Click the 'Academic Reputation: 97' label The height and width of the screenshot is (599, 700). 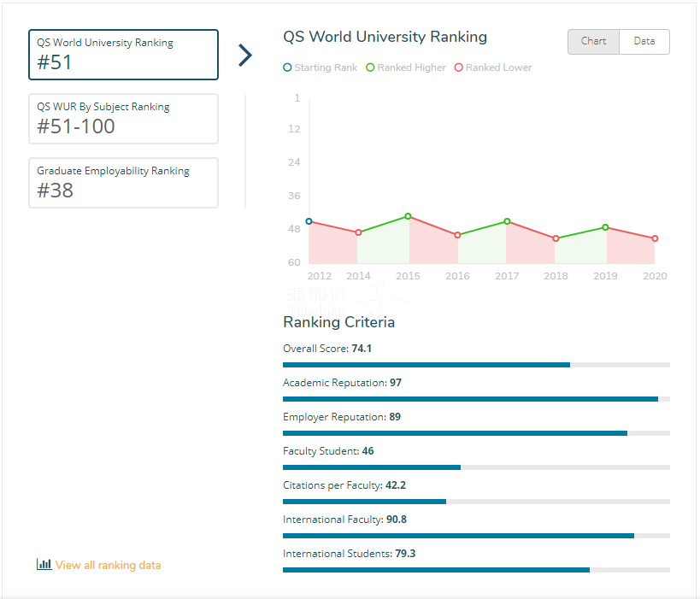coord(343,383)
